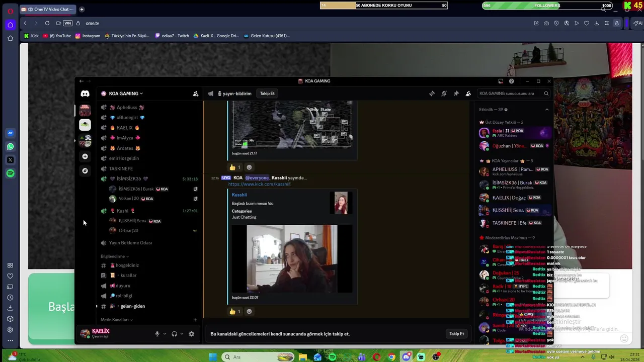Open X (Twitter) in Opera sidebar

(10, 160)
